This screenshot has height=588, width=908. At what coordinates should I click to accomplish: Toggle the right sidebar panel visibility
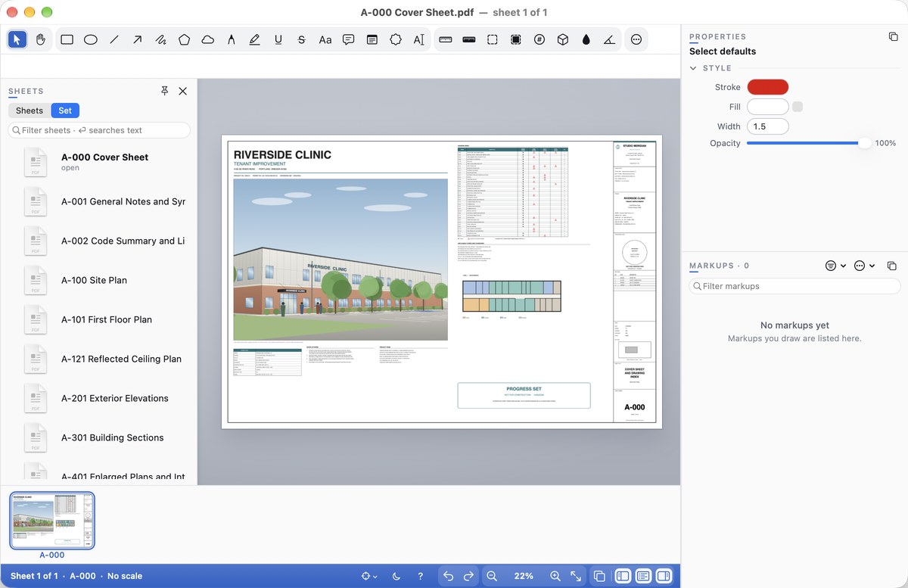(x=664, y=576)
